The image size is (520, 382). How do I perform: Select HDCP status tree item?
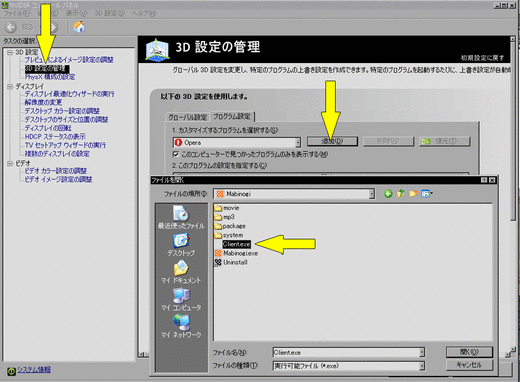coord(55,137)
